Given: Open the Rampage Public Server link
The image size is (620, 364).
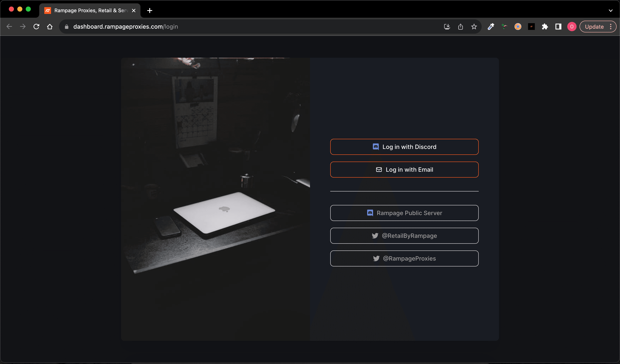Looking at the screenshot, I should (x=404, y=213).
